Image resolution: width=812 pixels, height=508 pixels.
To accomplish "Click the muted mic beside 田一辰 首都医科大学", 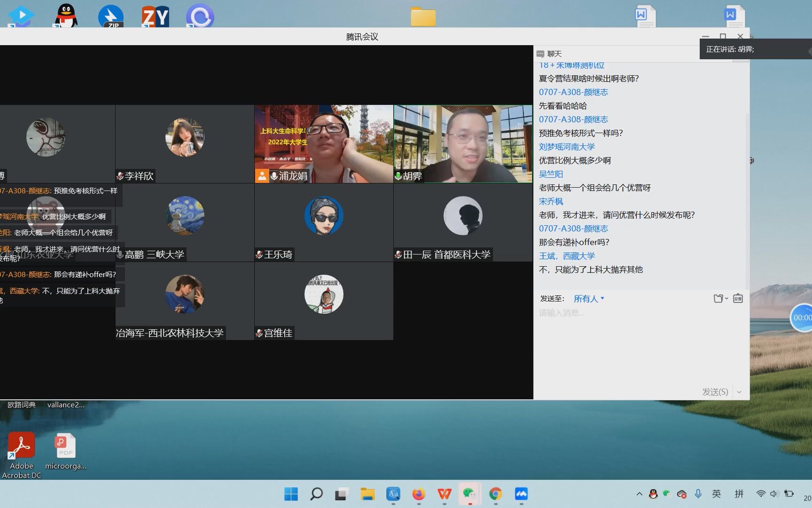I will click(x=398, y=254).
